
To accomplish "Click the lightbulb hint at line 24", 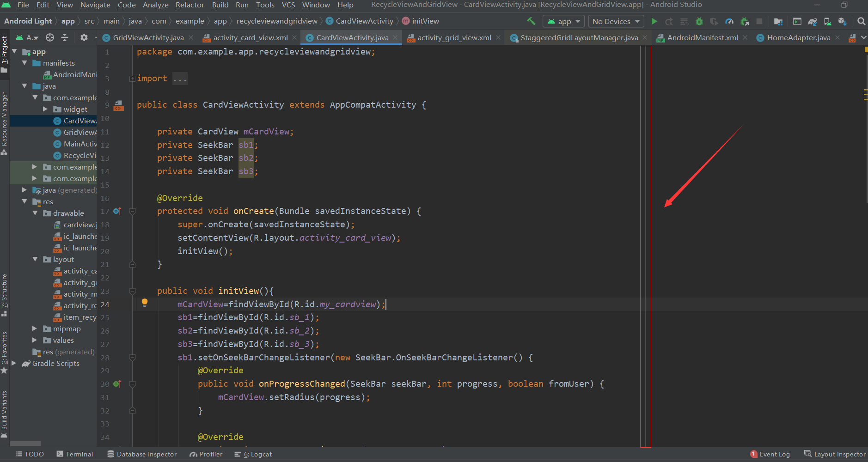I will 145,302.
